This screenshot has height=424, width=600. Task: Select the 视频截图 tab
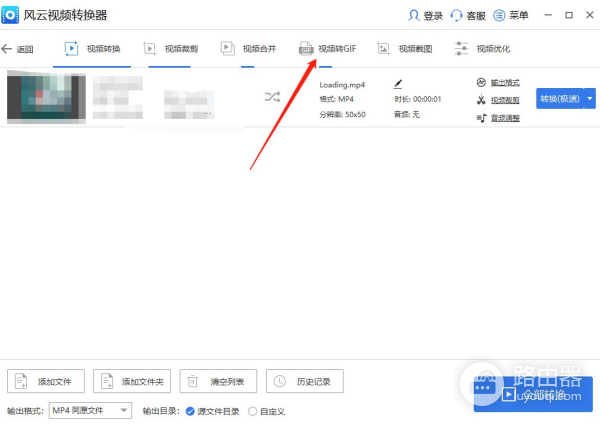tap(404, 48)
